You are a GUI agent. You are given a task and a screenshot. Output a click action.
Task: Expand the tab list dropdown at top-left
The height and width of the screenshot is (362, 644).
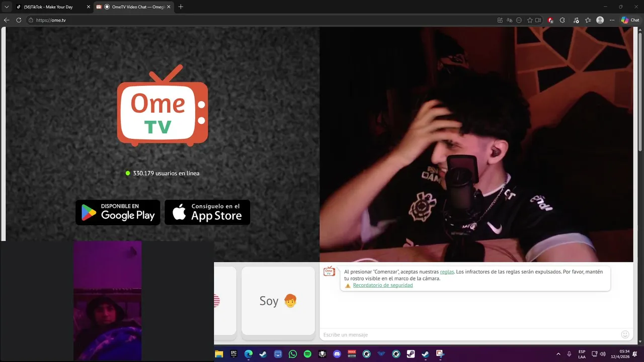[6, 7]
